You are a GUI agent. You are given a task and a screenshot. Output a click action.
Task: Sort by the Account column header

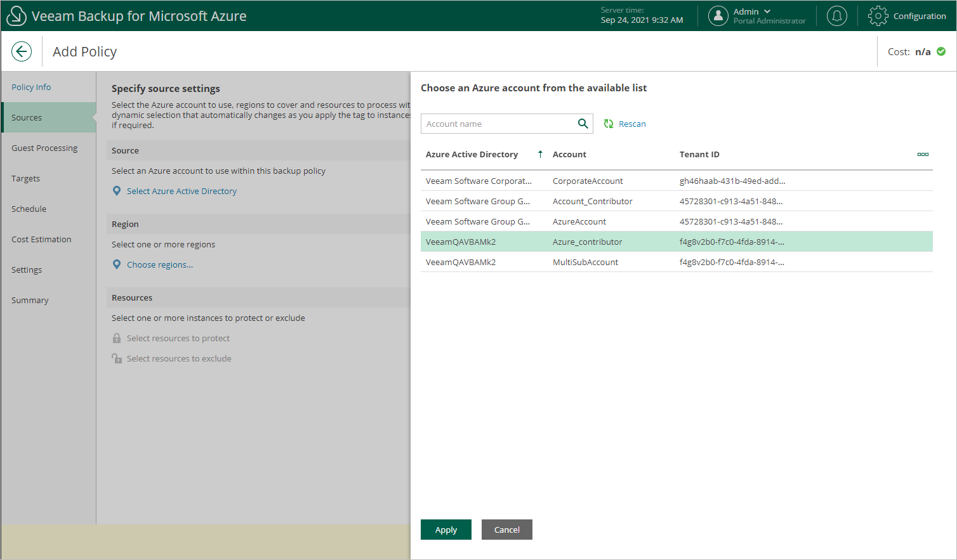[x=569, y=154]
